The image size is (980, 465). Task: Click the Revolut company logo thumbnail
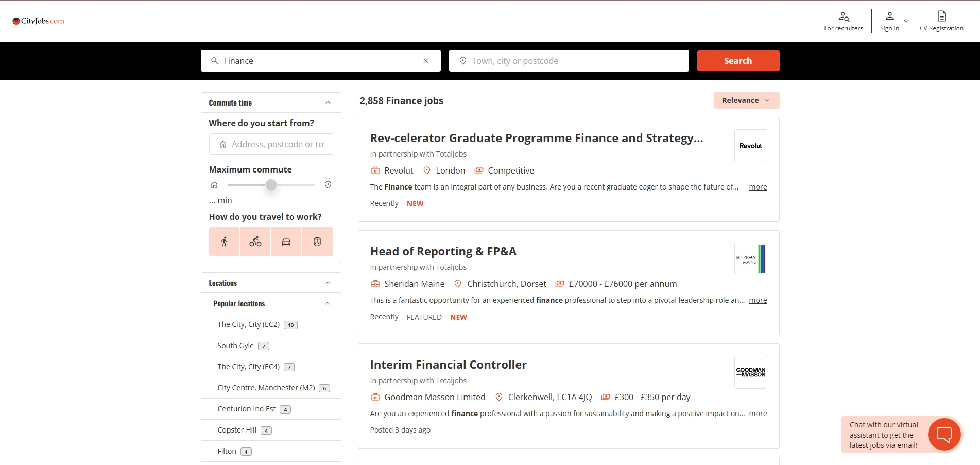pos(750,146)
